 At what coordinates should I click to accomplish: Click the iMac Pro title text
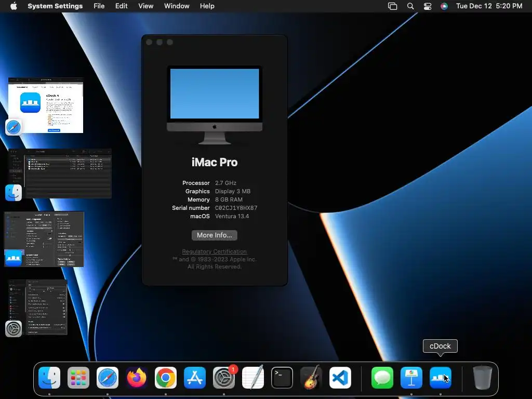[x=215, y=162]
